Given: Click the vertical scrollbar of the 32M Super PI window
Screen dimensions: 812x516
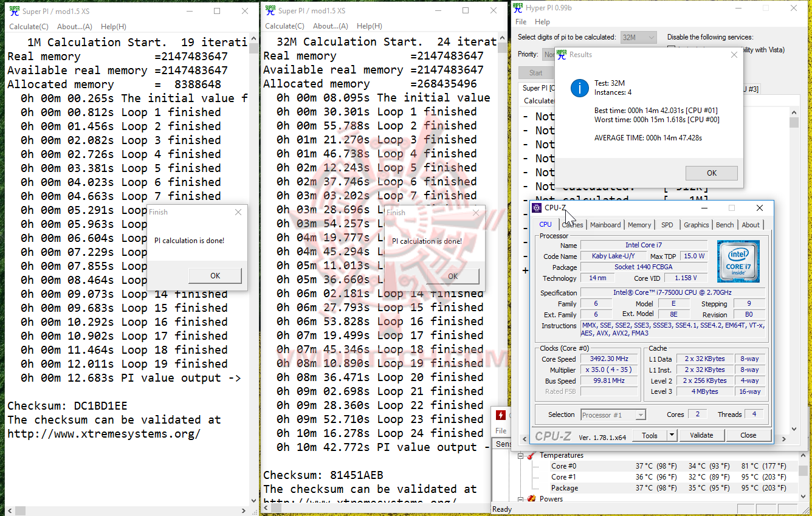Looking at the screenshot, I should (502, 268).
